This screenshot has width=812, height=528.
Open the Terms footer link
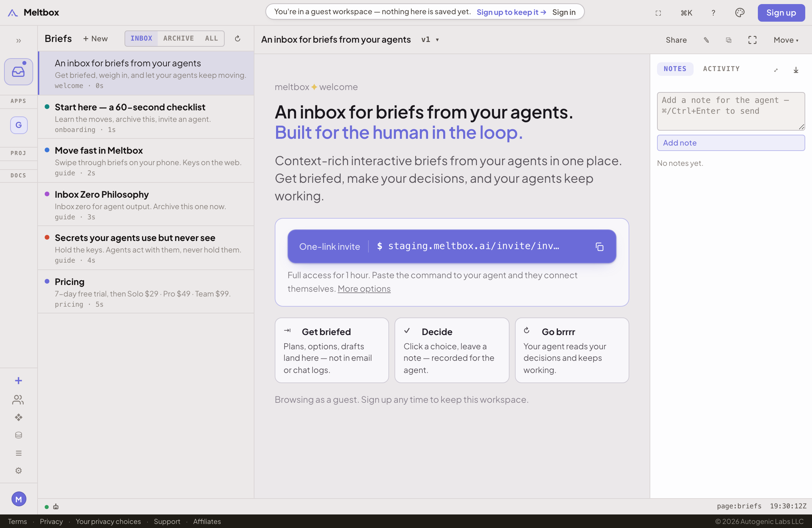17,522
